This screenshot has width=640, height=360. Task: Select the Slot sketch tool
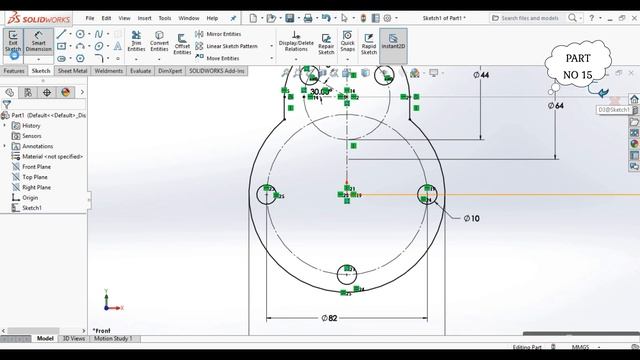coord(62,58)
